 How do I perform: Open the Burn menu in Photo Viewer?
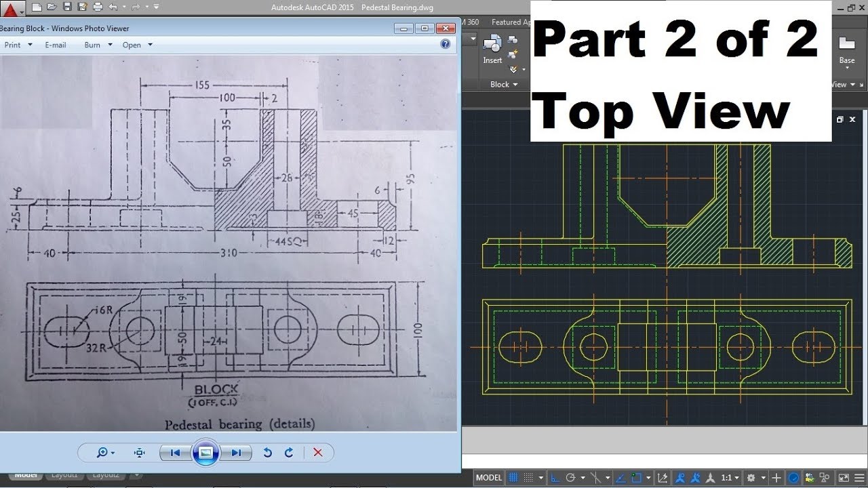96,45
